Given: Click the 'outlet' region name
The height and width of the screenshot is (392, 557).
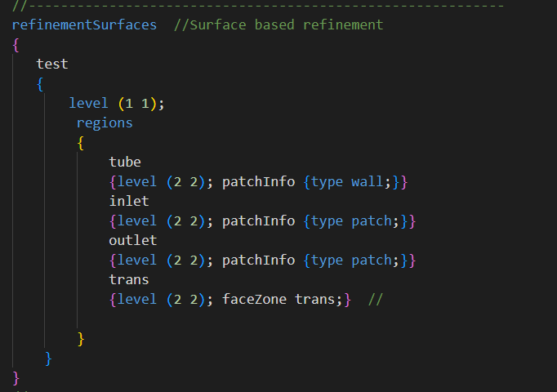Looking at the screenshot, I should click(x=133, y=240).
